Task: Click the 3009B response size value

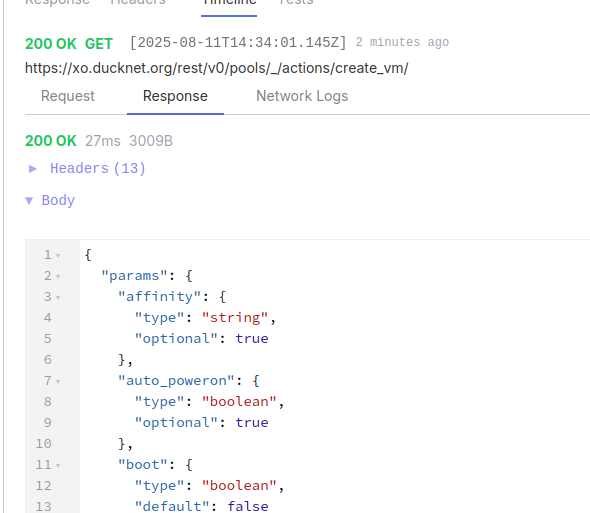Action: pyautogui.click(x=151, y=141)
